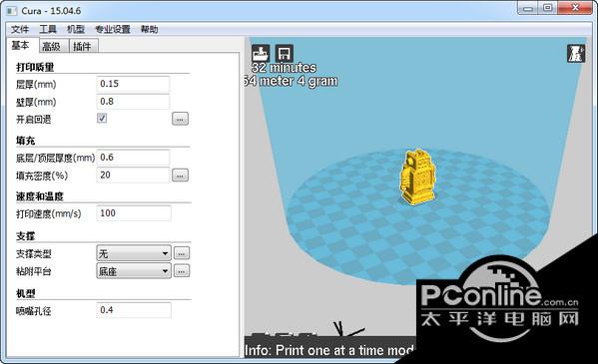
Task: Open the View mode icon at top right
Action: pos(576,54)
